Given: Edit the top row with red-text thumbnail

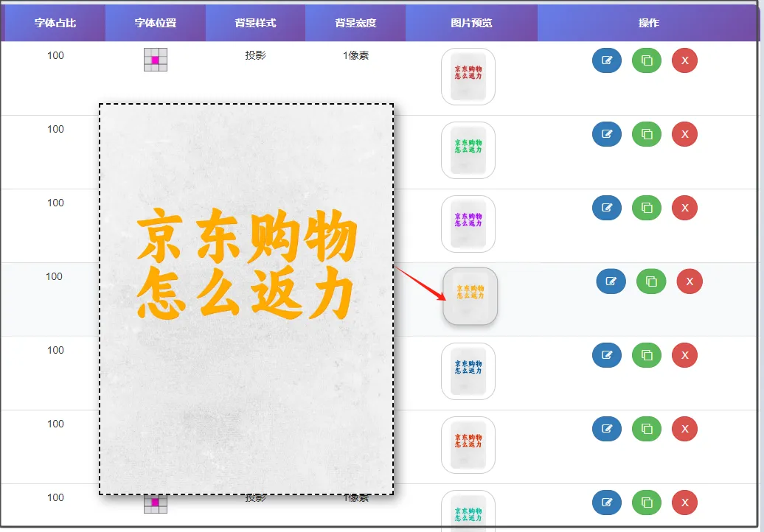Looking at the screenshot, I should click(x=607, y=60).
